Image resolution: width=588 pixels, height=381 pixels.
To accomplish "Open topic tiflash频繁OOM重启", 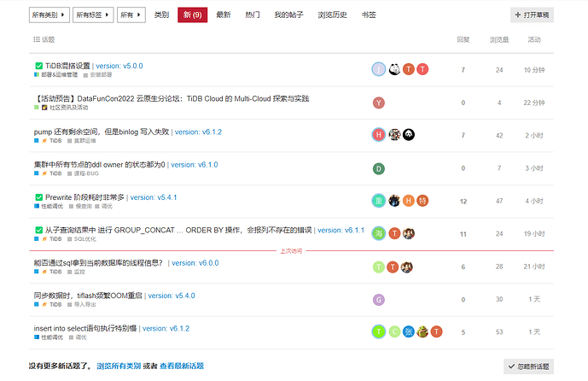I will point(88,296).
